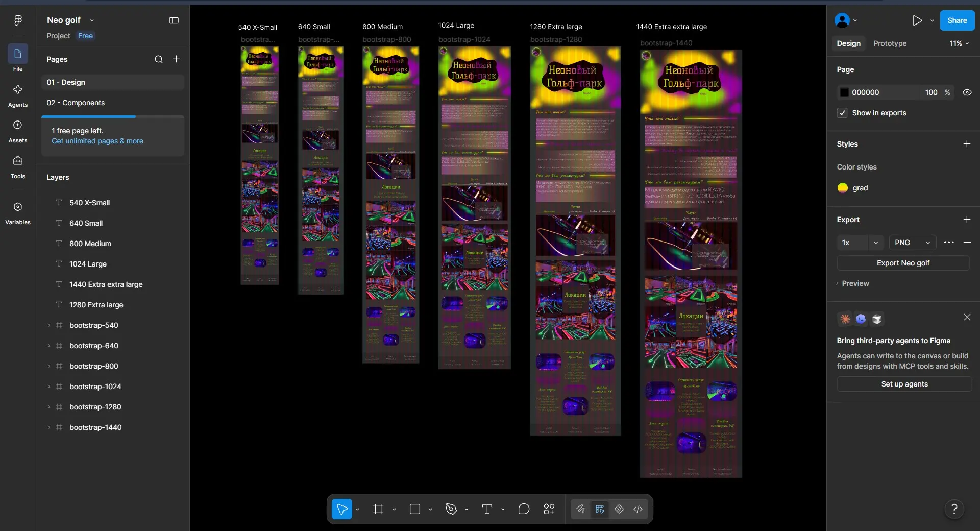Open the 02 - Components page
Screen dimensions: 980x531
click(x=113, y=103)
